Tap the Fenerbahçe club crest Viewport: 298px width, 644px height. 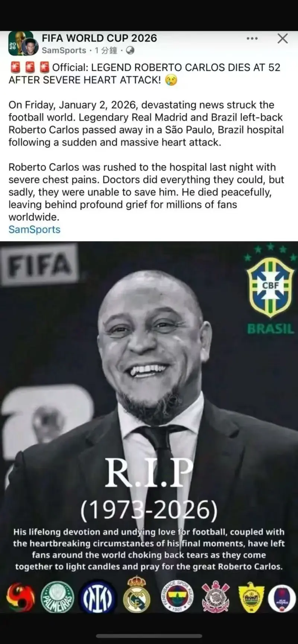click(177, 596)
